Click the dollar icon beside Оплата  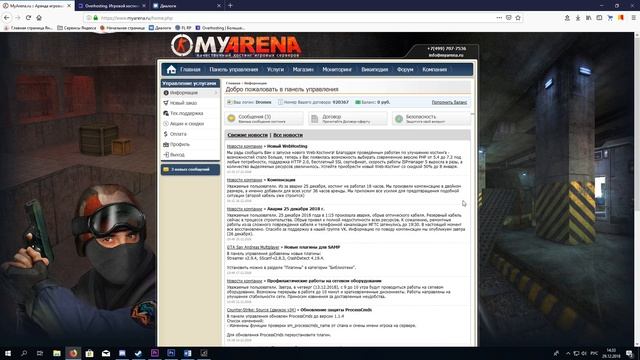166,134
